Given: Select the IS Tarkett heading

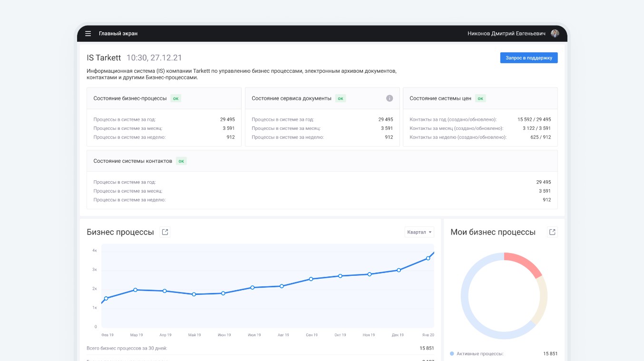Looking at the screenshot, I should 104,58.
